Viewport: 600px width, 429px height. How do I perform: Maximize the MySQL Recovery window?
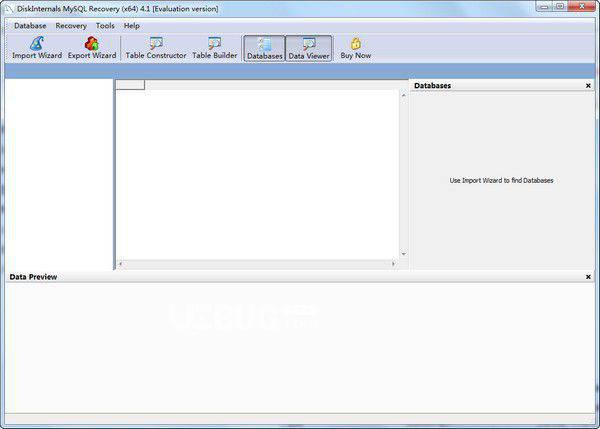point(559,7)
